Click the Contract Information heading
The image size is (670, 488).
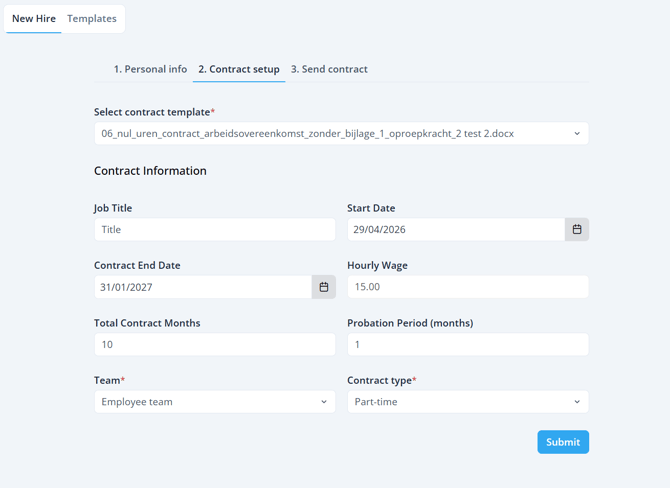tap(150, 171)
